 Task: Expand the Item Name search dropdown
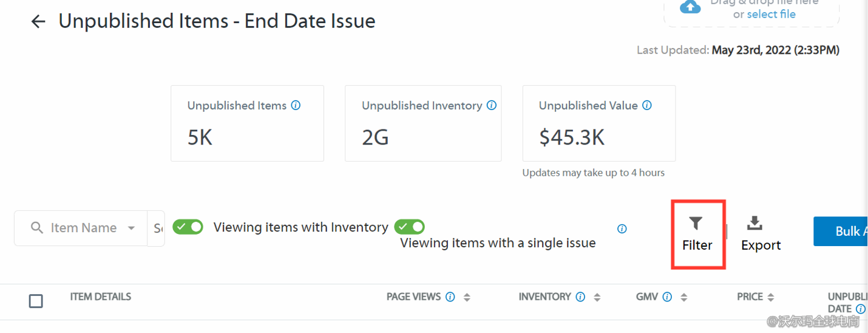pos(131,228)
